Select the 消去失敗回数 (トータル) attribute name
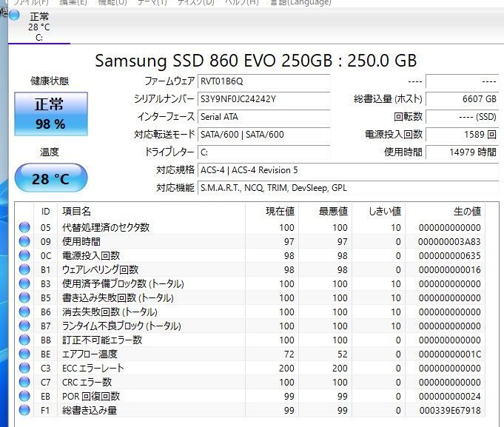The image size is (504, 427). (110, 312)
